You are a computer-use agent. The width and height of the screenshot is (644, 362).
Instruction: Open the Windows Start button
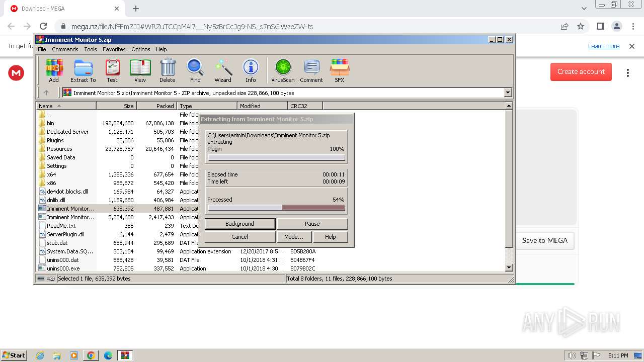click(x=14, y=355)
